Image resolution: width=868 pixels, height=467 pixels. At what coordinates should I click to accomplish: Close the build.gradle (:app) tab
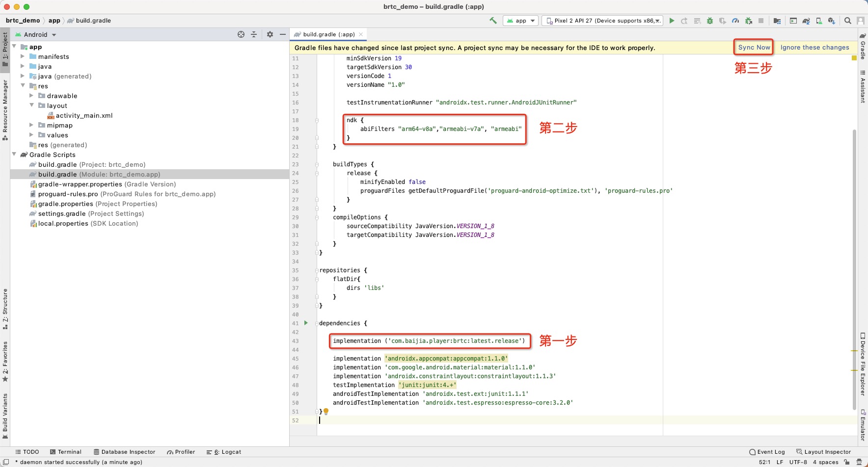pos(361,34)
